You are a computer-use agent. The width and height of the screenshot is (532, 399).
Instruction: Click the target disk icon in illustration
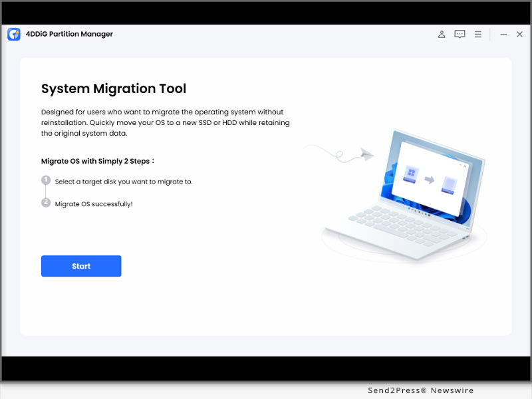click(450, 182)
